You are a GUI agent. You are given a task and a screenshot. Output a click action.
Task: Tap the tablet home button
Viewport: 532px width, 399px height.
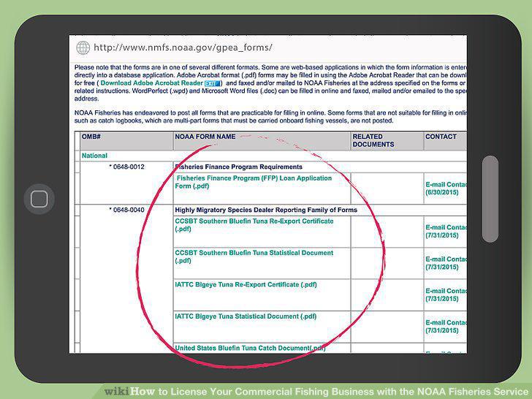coord(39,199)
